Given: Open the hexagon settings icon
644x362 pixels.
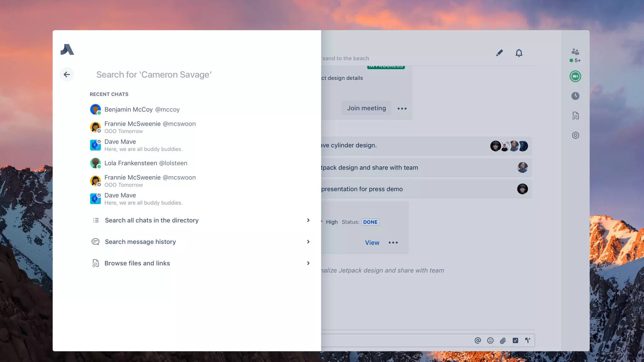Looking at the screenshot, I should coord(575,135).
